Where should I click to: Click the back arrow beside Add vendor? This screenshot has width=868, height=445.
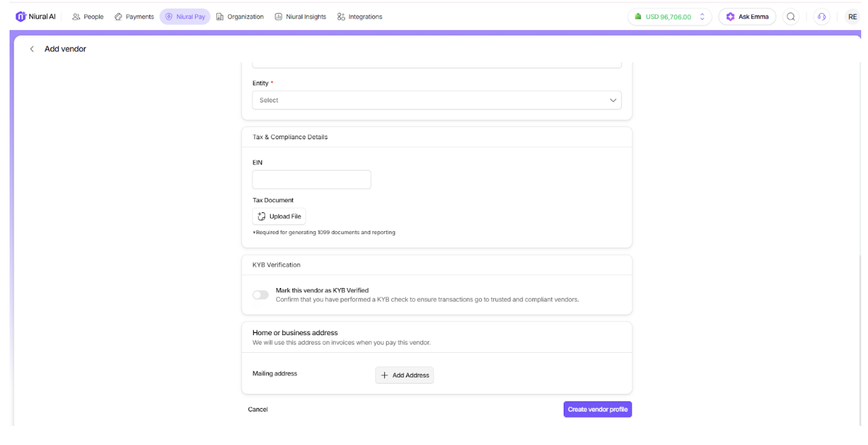point(31,49)
